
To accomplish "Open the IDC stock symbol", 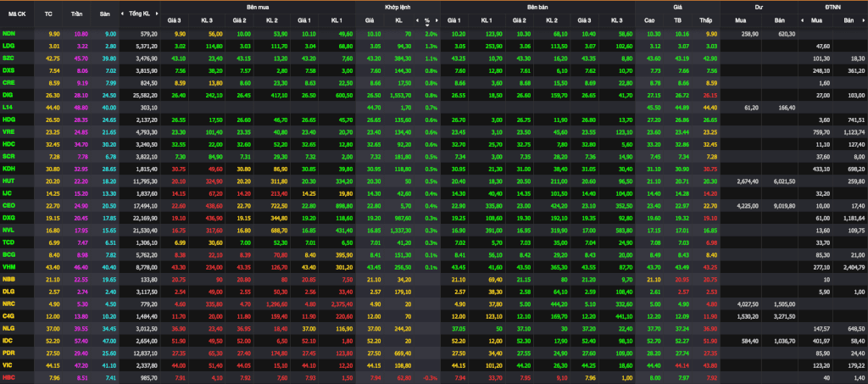I will 8,340.
